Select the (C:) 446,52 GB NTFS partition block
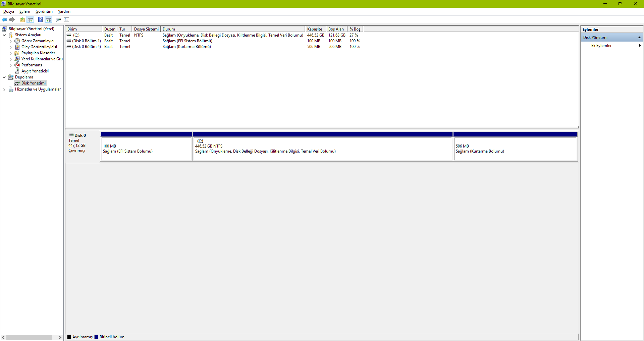This screenshot has height=341, width=644. coord(323,147)
